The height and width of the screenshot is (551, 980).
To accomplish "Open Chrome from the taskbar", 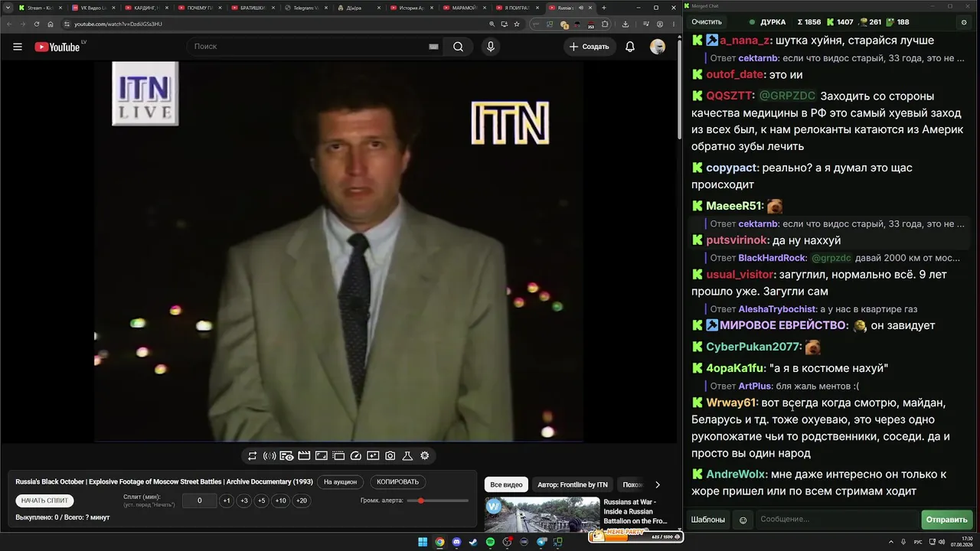I will [x=439, y=542].
